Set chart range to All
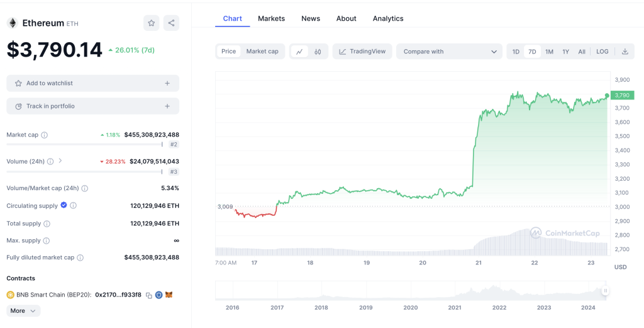This screenshot has height=328, width=644. (582, 52)
